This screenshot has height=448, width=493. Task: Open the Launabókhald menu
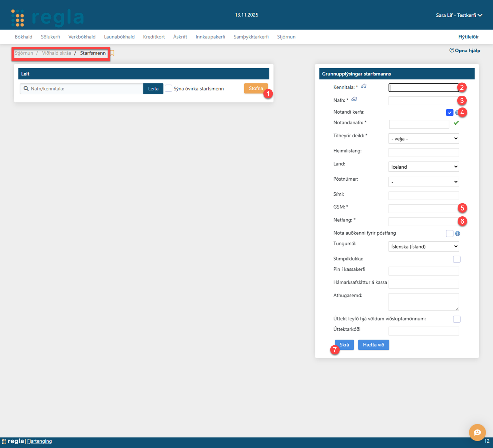click(119, 37)
